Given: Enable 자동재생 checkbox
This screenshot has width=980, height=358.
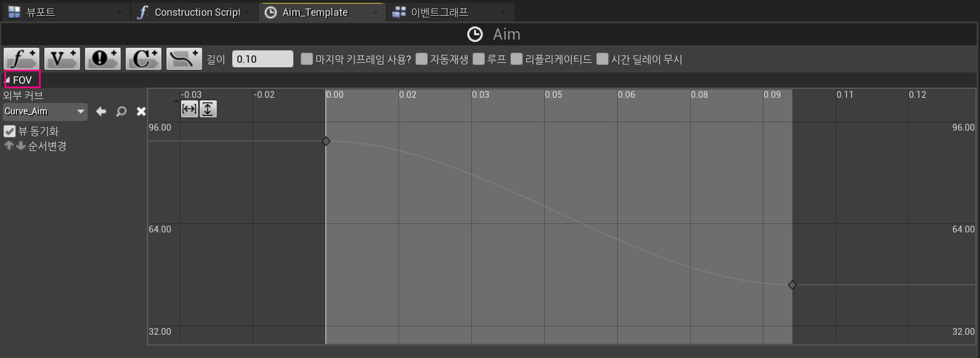Looking at the screenshot, I should (x=422, y=59).
